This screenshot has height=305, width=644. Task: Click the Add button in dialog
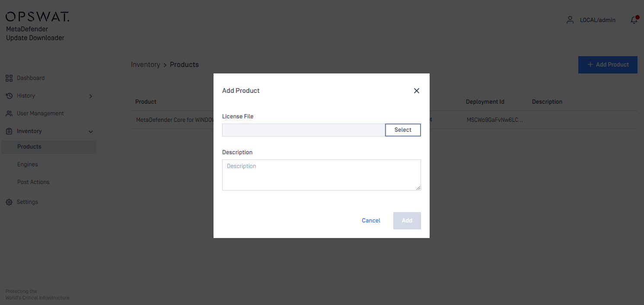pyautogui.click(x=407, y=221)
